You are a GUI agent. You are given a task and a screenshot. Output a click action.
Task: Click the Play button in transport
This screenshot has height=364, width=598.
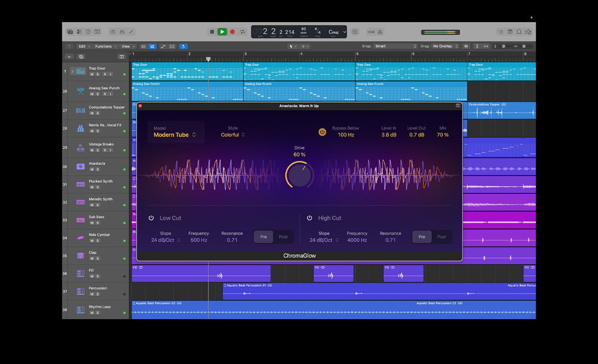(222, 32)
